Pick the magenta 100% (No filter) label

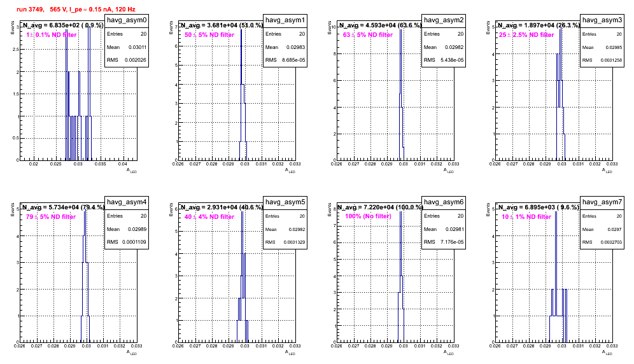[x=369, y=216]
